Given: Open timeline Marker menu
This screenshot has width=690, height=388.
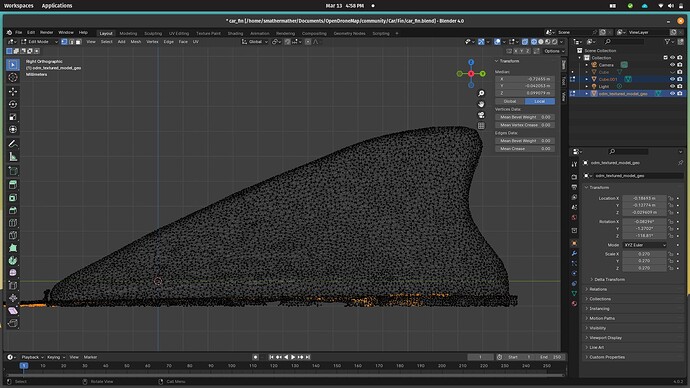Looking at the screenshot, I should (90, 357).
